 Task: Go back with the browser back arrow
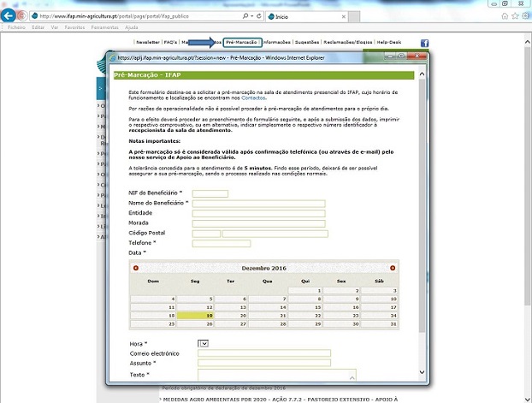[x=9, y=15]
